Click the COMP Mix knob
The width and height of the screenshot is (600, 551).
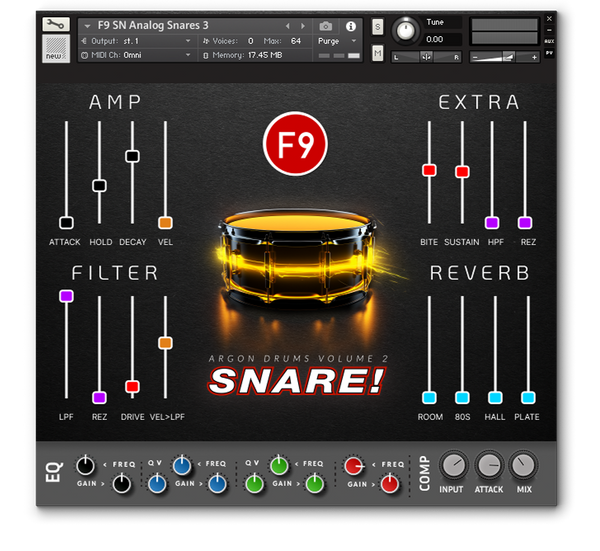tap(523, 465)
